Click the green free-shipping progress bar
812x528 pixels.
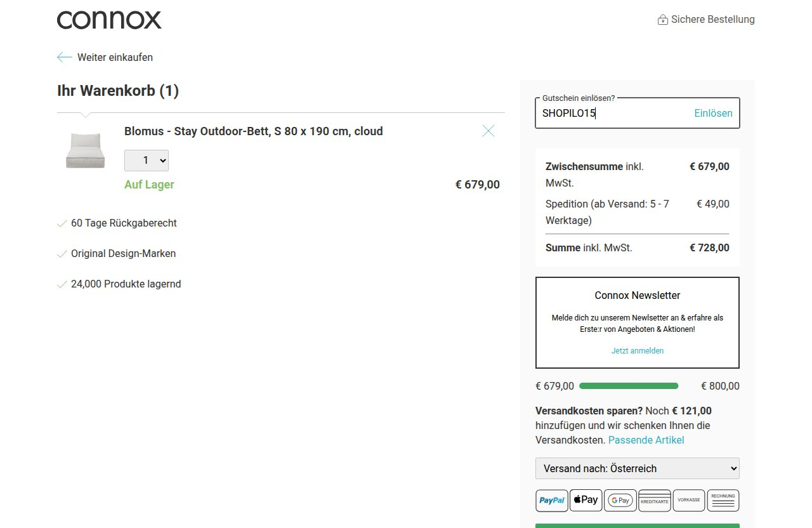pos(629,386)
